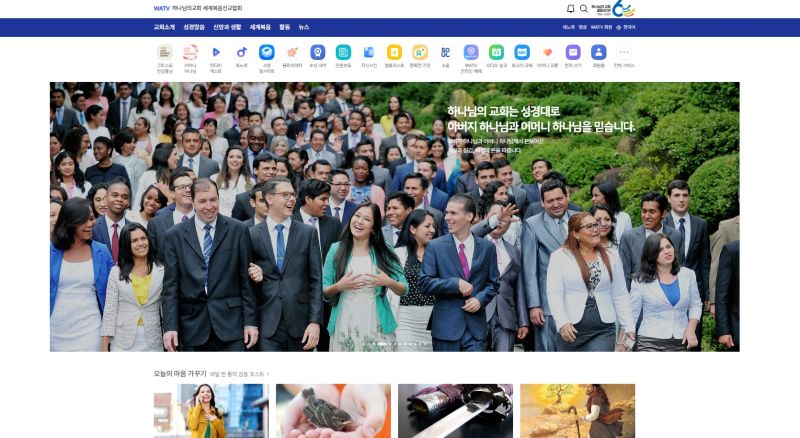Expand all services via three-dots icon

coord(624,52)
